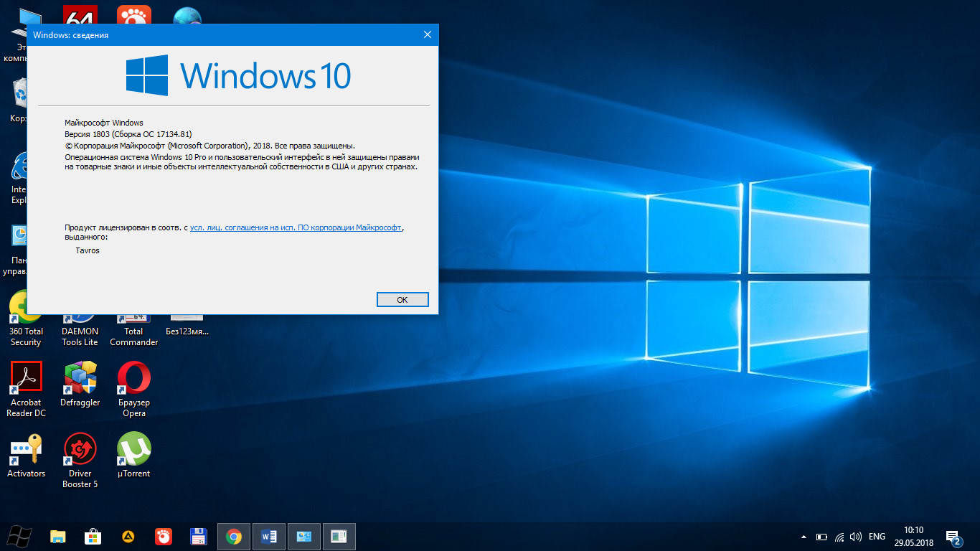Switch to the Control Panel taskbar window
The height and width of the screenshot is (551, 980).
(304, 536)
